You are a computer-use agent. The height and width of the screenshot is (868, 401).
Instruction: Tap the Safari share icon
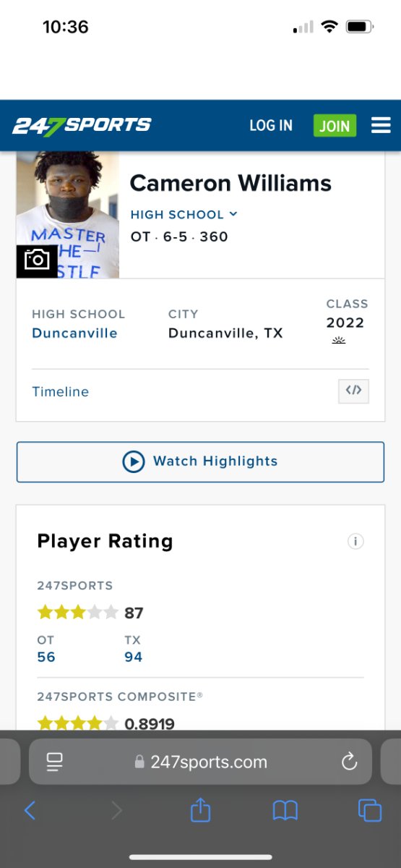200,809
